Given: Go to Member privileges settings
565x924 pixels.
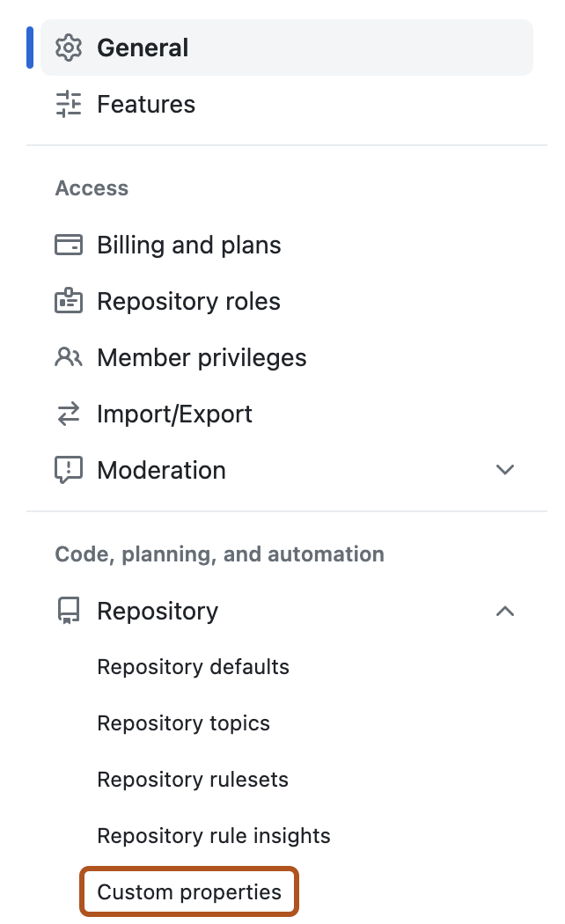Looking at the screenshot, I should coord(202,357).
